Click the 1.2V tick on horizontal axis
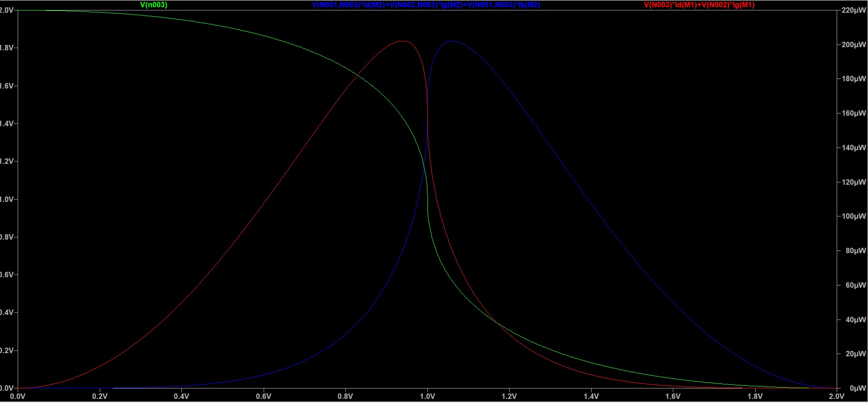This screenshot has width=868, height=403. tap(509, 396)
